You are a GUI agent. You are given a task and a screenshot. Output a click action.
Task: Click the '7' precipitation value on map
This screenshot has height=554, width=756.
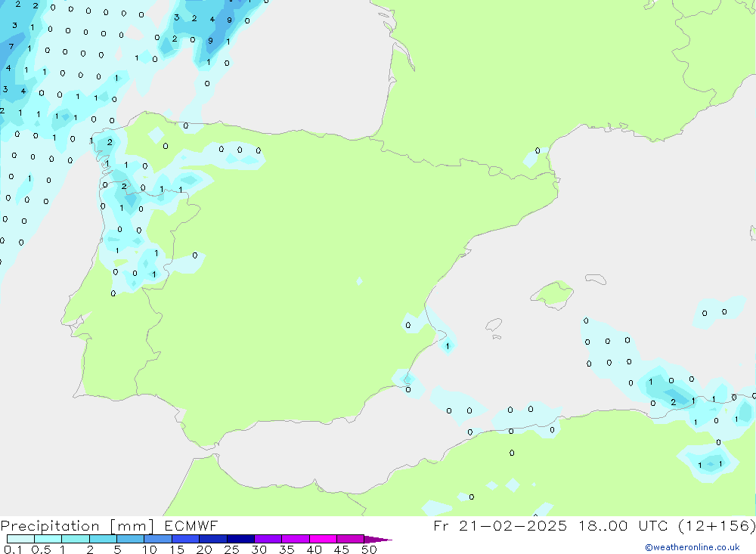tap(11, 47)
